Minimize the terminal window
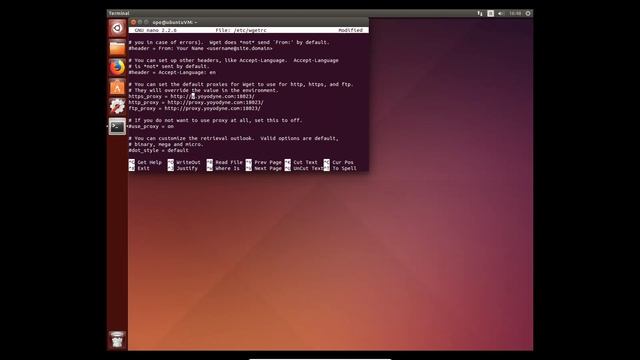 140,22
